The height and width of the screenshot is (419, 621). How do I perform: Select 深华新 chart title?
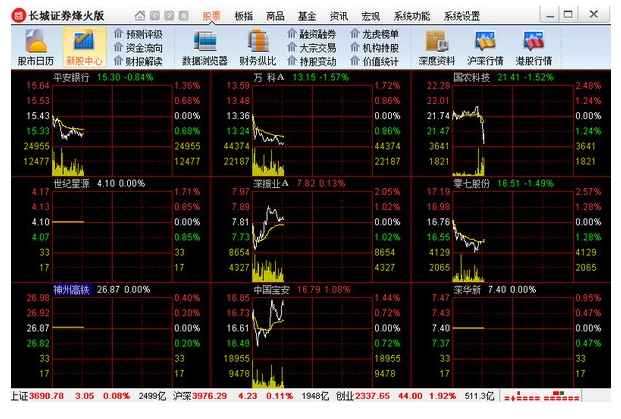coord(467,289)
